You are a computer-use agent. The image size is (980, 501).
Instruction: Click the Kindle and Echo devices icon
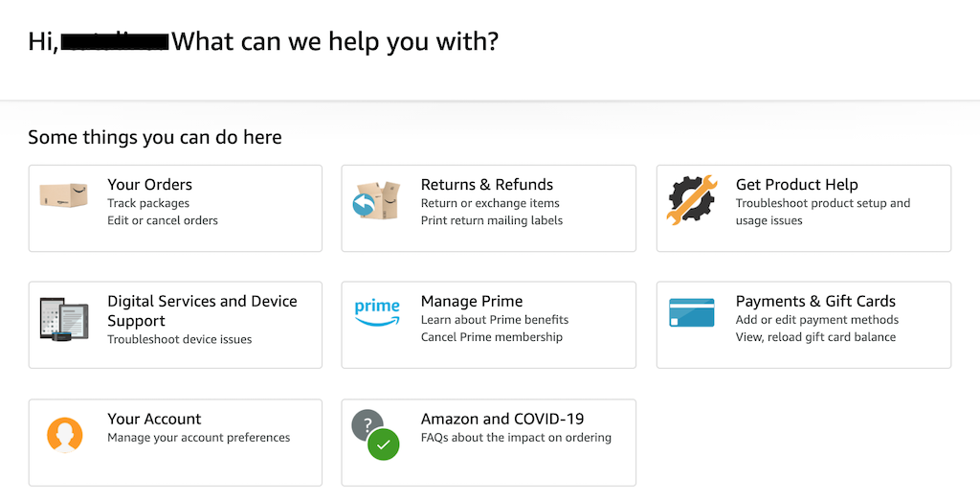point(64,319)
